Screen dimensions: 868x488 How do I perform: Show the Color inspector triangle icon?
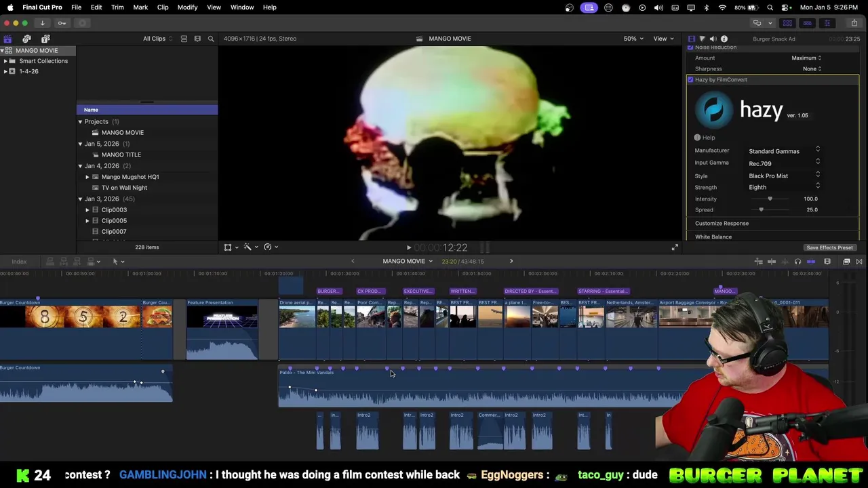702,39
